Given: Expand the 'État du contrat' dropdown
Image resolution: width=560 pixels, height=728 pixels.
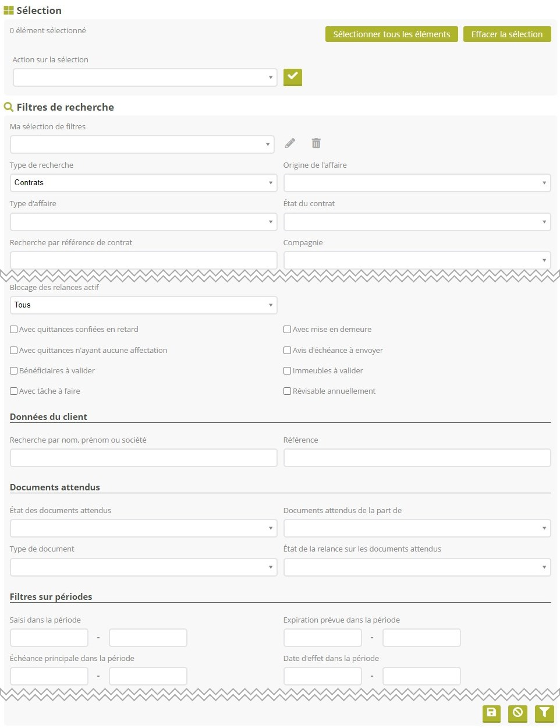Looking at the screenshot, I should coord(417,222).
